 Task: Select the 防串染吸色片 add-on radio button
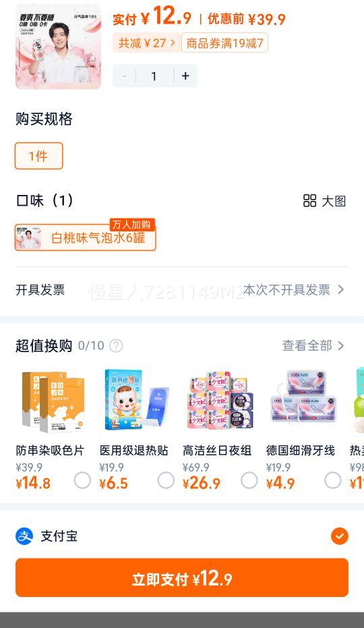pos(82,480)
